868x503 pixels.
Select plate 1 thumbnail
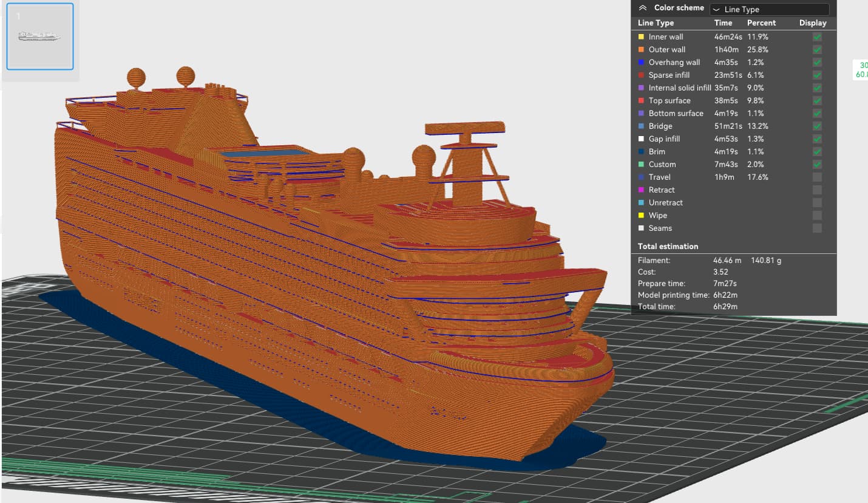pos(40,36)
